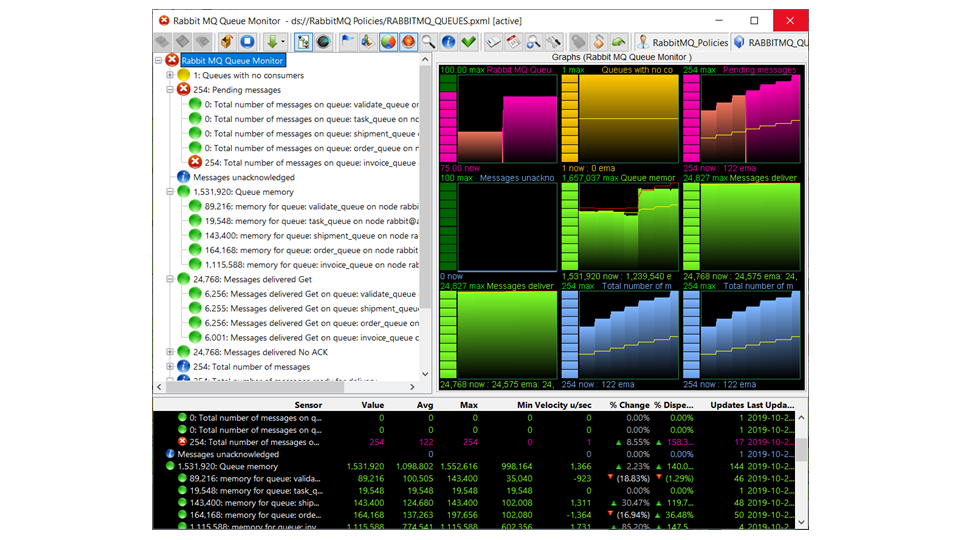Image resolution: width=960 pixels, height=540 pixels.
Task: Click the sensor table vertical scrollbar thumb
Action: point(801,449)
